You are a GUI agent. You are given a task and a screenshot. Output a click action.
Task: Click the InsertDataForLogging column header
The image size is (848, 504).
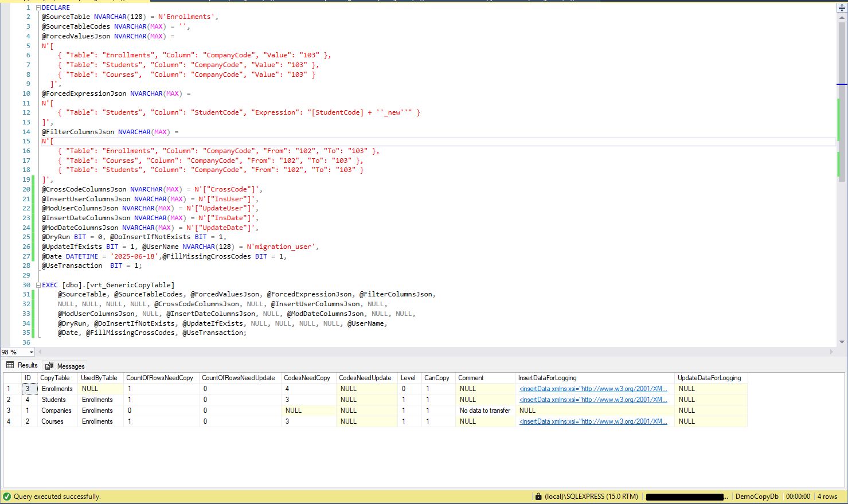click(547, 378)
